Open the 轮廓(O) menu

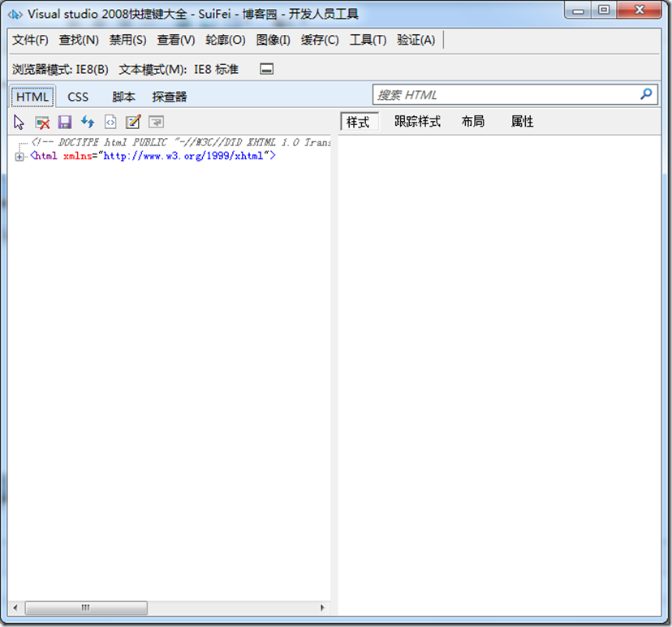[x=226, y=40]
